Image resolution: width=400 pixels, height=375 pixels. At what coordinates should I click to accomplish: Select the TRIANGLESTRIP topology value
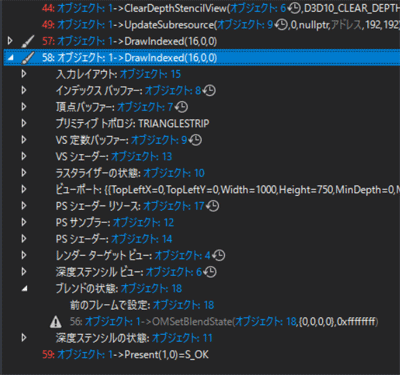click(174, 124)
